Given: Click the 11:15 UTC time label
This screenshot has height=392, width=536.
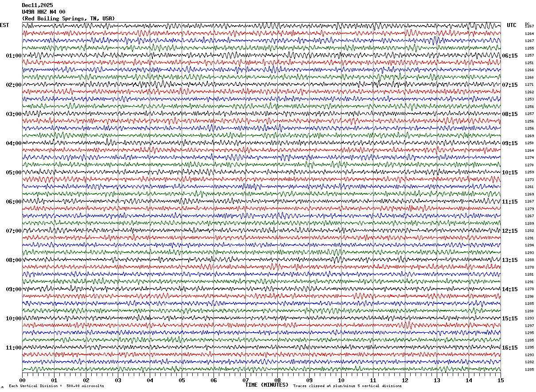Looking at the screenshot, I should tap(510, 202).
